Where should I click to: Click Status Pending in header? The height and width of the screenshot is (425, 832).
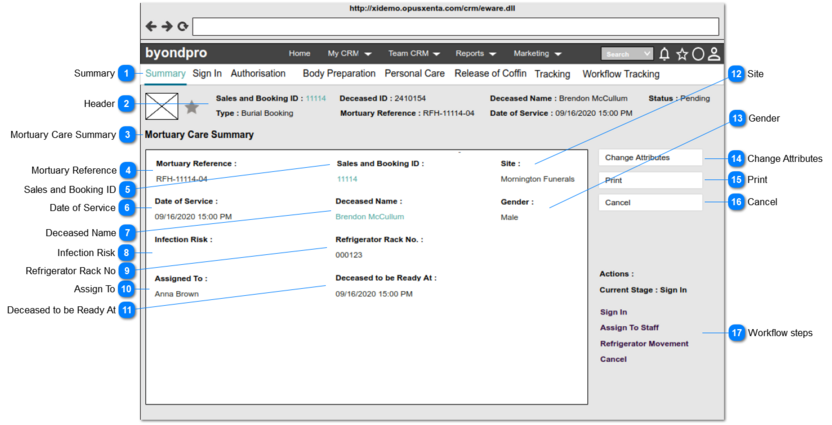(x=679, y=98)
